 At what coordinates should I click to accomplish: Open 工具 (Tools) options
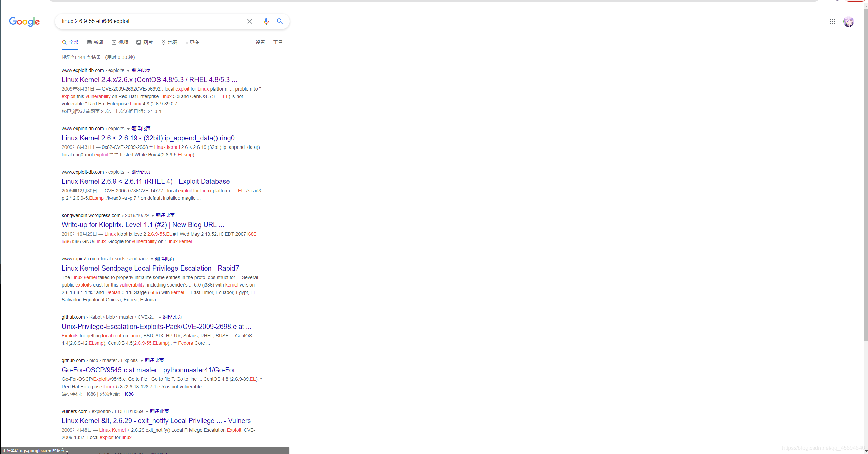278,42
